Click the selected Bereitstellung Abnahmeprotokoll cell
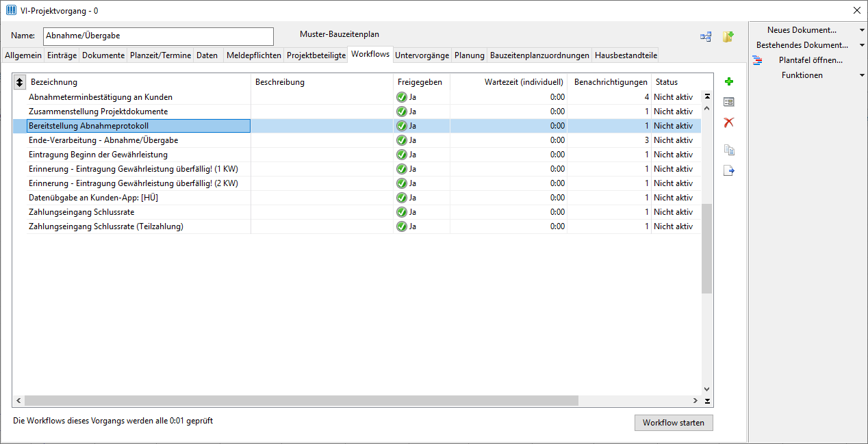Image resolution: width=868 pixels, height=444 pixels. [x=139, y=126]
